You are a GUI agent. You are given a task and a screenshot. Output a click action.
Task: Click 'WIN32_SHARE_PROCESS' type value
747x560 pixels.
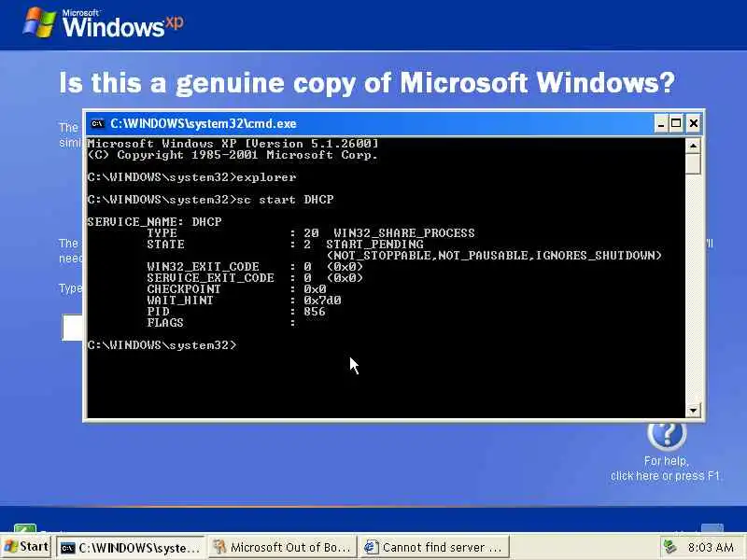pos(404,232)
